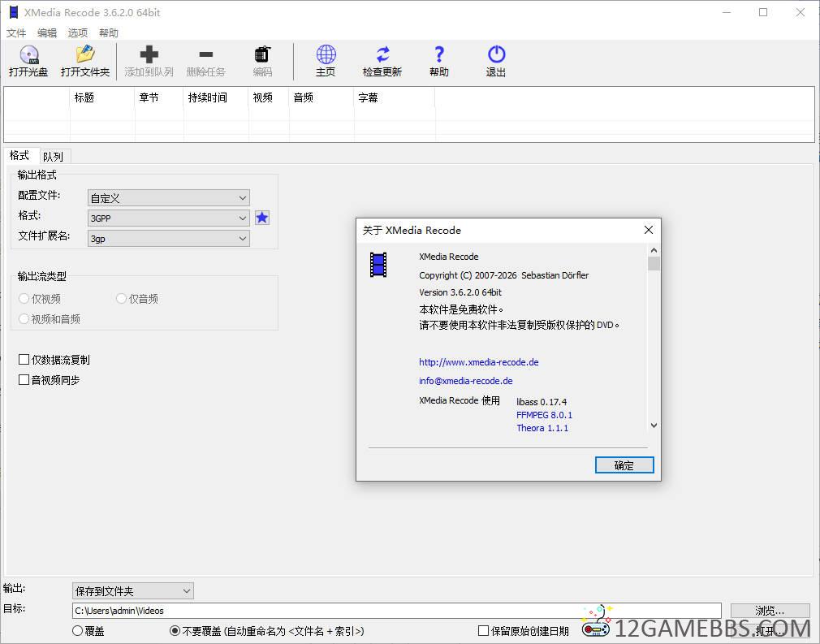Click inside the 目标 output path field

(325, 611)
